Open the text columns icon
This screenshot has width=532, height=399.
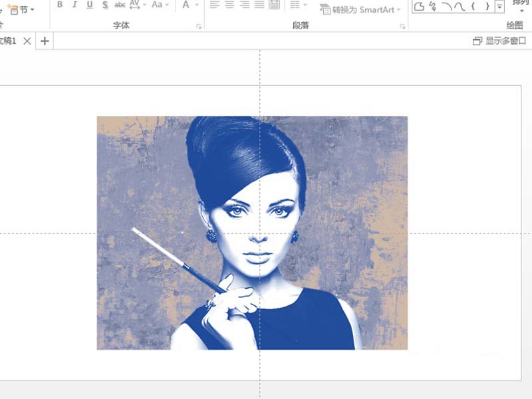tap(295, 5)
